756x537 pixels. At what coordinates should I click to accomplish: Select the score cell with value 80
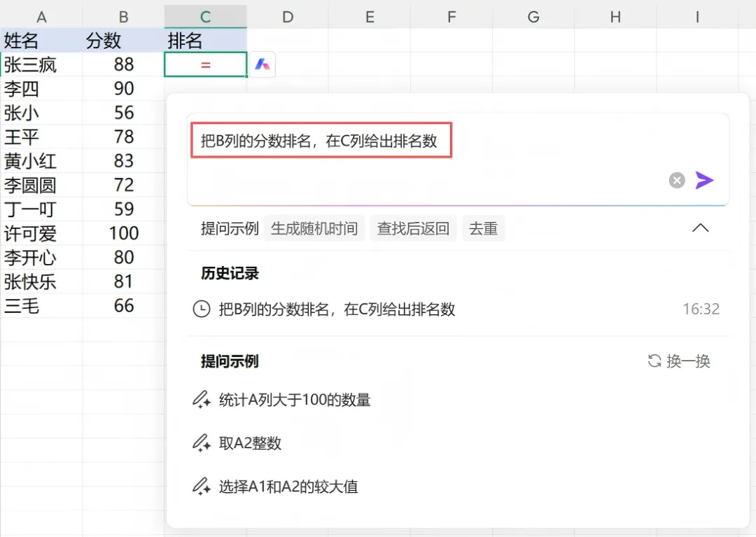(123, 258)
